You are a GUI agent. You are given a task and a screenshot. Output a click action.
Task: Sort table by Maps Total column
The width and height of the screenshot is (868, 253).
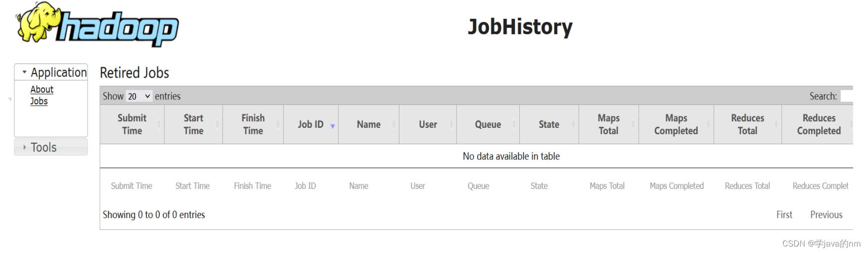609,124
